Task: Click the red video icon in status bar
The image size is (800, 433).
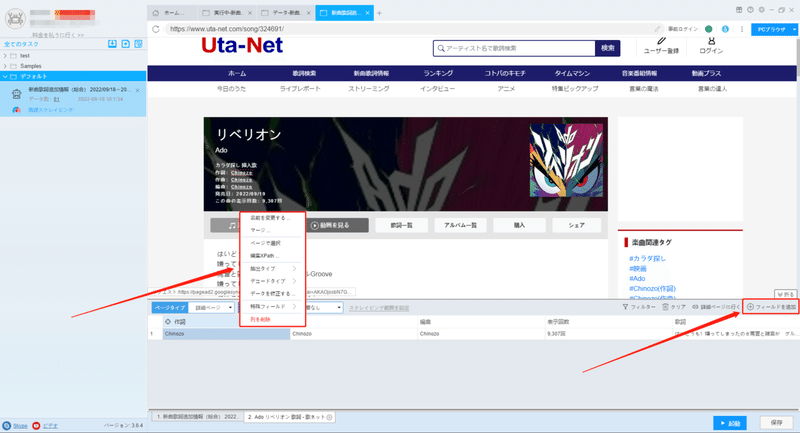Action: tap(36, 425)
